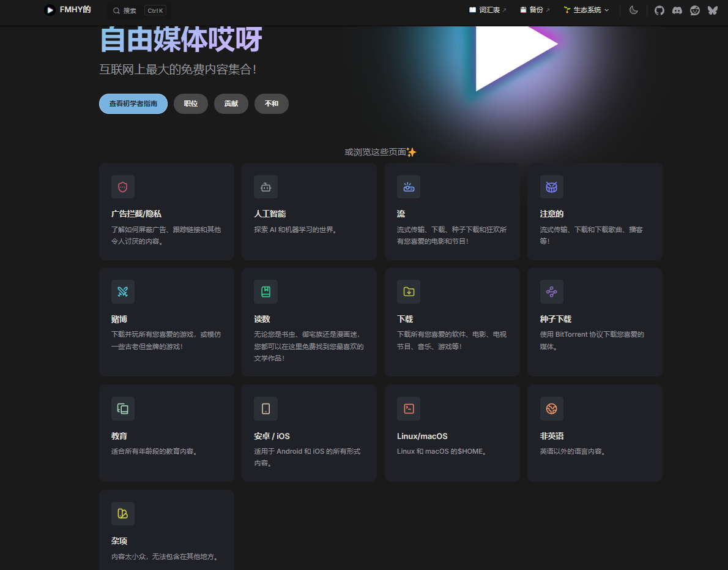Click text Linux 和 macOS 的$HOME。

(x=442, y=452)
